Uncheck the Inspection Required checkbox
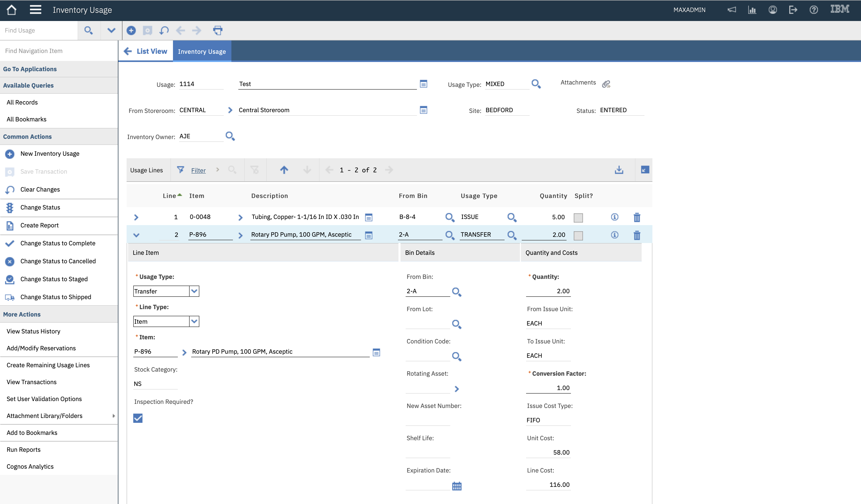This screenshot has height=504, width=861. coord(138,418)
